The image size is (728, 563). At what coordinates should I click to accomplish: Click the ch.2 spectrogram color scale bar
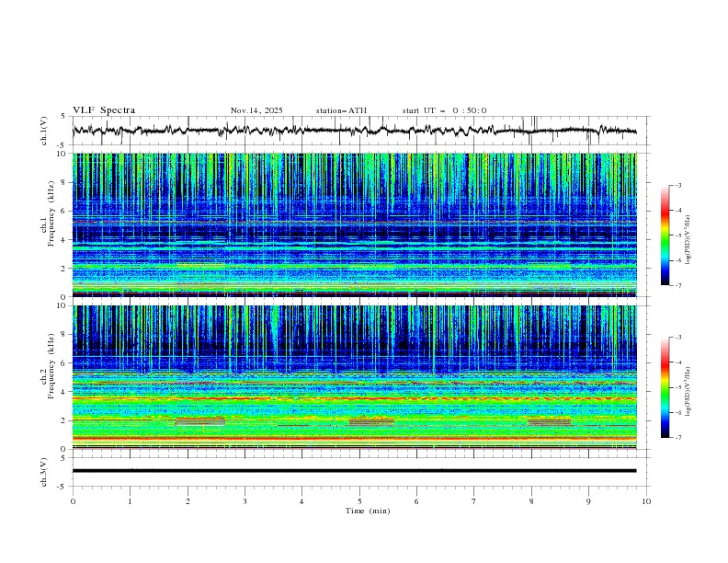665,387
